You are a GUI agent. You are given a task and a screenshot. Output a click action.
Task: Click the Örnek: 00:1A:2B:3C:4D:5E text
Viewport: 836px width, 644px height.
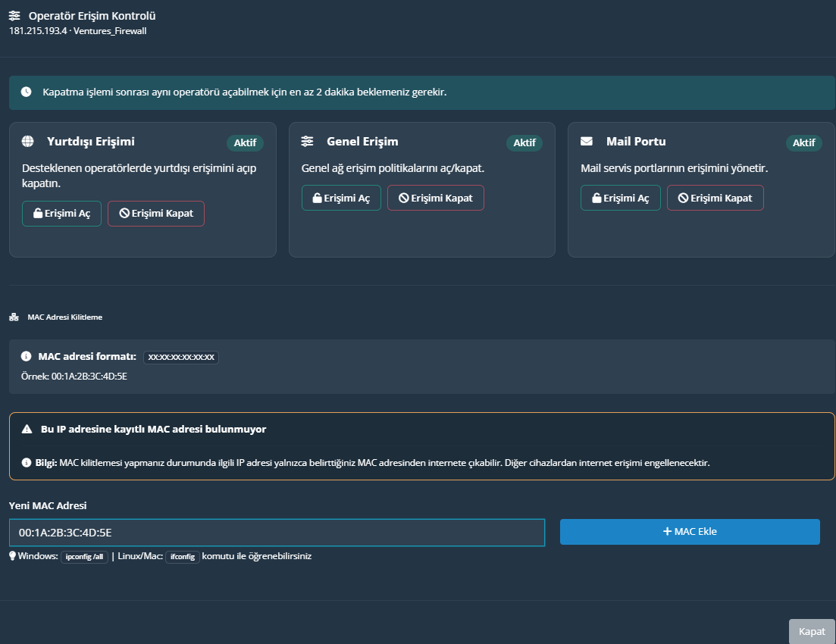click(74, 377)
